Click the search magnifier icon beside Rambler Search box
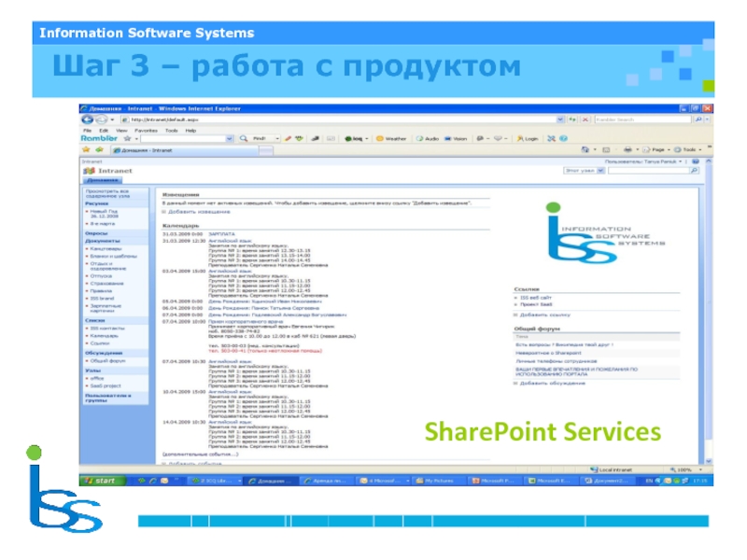The width and height of the screenshot is (747, 560). [698, 119]
